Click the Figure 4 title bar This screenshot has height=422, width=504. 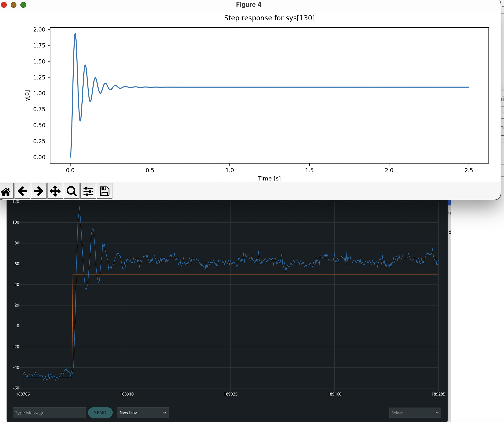pos(249,5)
